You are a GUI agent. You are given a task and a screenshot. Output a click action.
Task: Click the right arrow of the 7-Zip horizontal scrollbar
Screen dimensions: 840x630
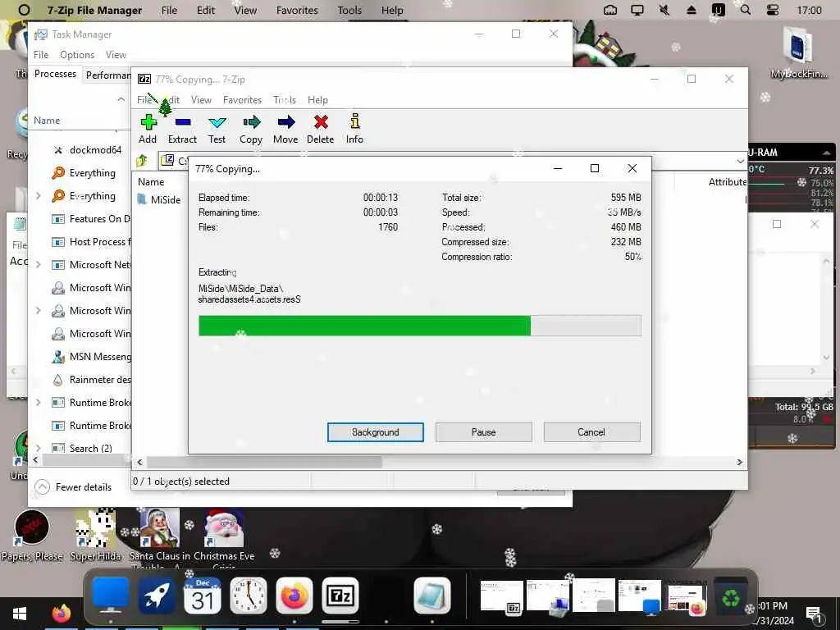739,462
